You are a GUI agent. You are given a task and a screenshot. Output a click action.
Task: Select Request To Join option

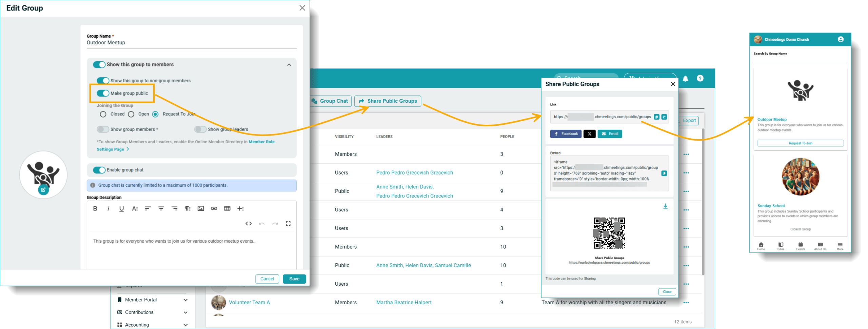[x=155, y=114]
